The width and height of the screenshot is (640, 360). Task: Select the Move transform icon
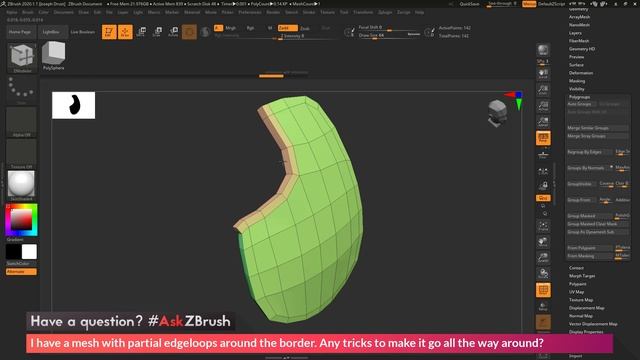coord(141,32)
